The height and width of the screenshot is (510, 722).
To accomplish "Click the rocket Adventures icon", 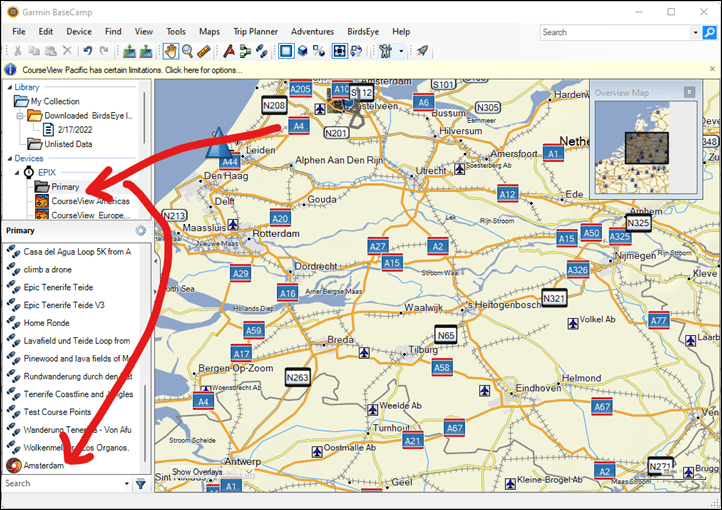I will [x=422, y=51].
